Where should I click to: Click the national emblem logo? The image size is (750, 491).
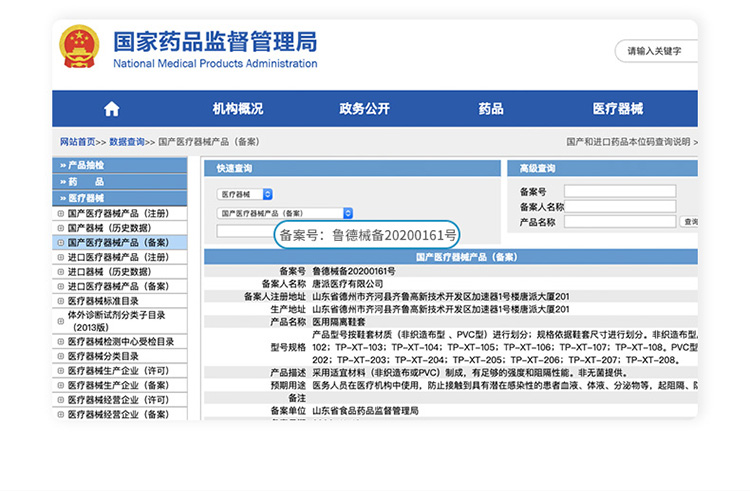coord(79,46)
